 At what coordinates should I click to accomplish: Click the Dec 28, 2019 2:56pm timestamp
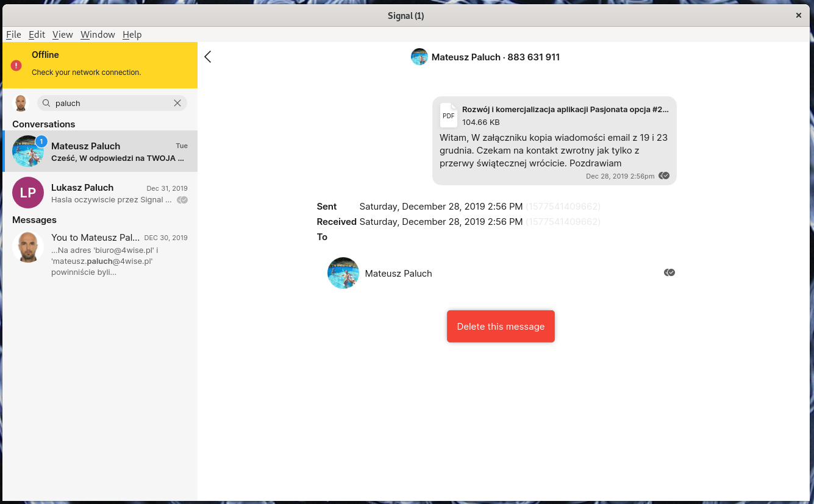click(x=620, y=176)
